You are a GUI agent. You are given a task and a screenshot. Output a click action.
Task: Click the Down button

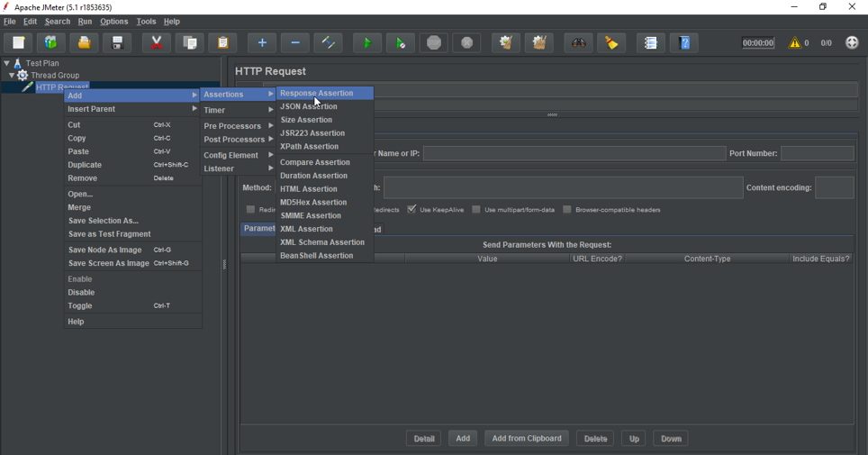coord(671,439)
